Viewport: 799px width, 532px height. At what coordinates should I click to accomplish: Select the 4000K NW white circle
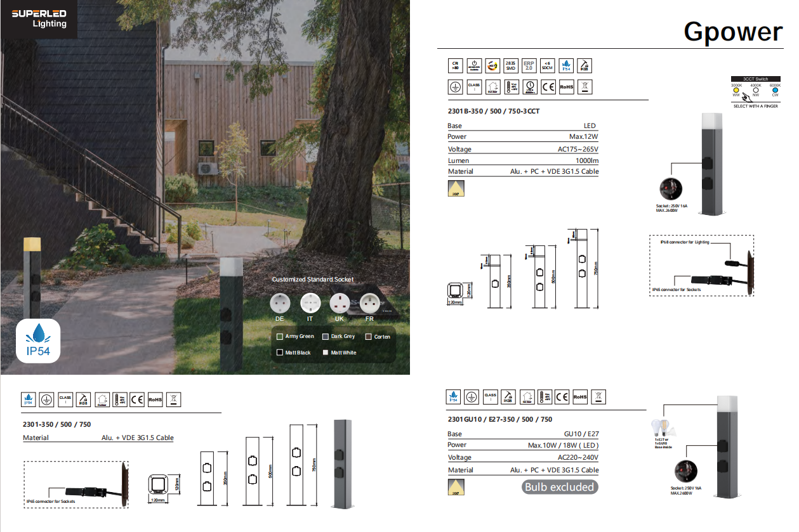tap(755, 91)
